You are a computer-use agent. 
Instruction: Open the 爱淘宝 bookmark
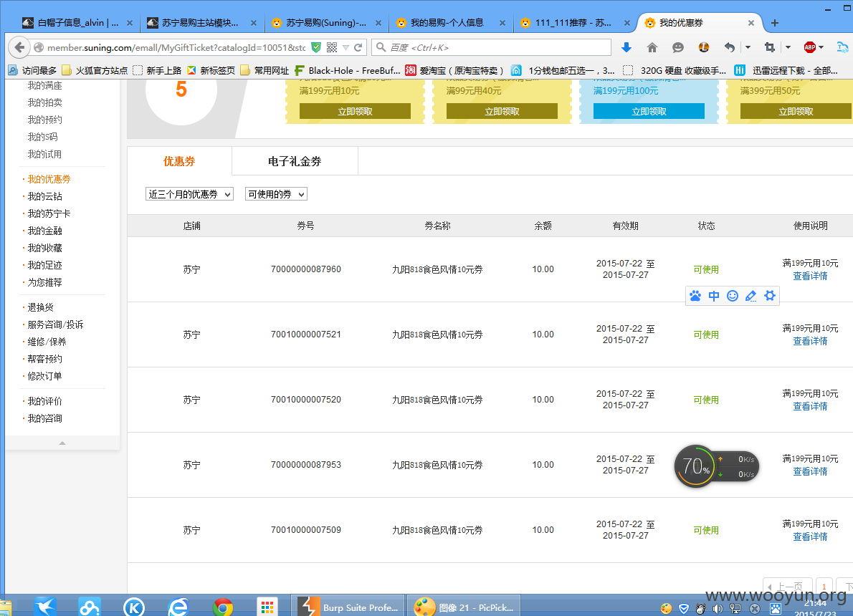pyautogui.click(x=454, y=70)
